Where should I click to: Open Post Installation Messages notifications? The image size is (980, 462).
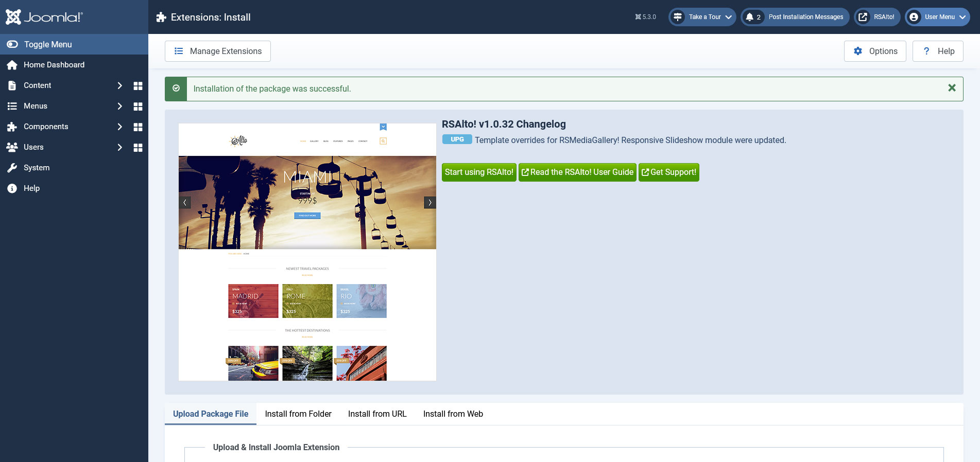[x=795, y=17]
